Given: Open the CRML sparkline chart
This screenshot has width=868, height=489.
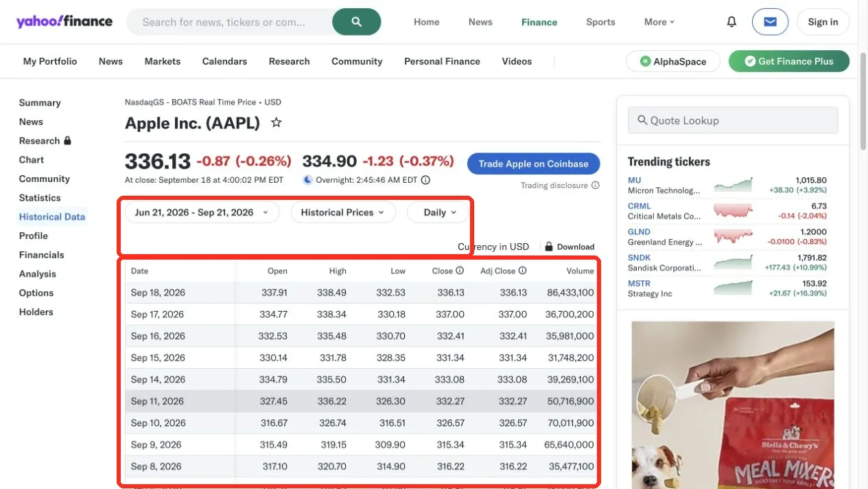Looking at the screenshot, I should coord(733,211).
